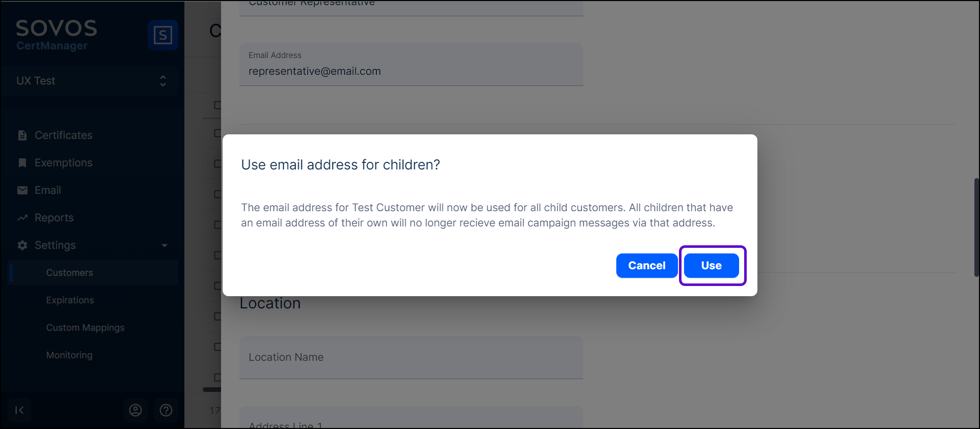Click the Exemptions bookmark icon
980x429 pixels.
coord(22,163)
